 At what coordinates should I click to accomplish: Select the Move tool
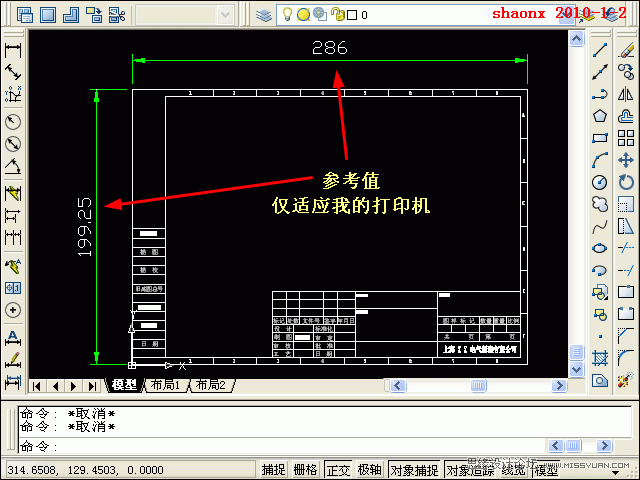(626, 160)
